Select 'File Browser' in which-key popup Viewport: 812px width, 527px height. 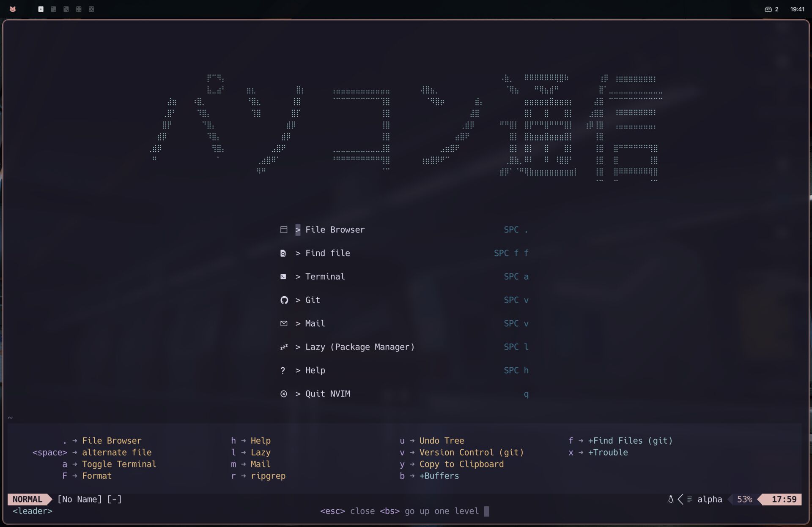pyautogui.click(x=112, y=441)
